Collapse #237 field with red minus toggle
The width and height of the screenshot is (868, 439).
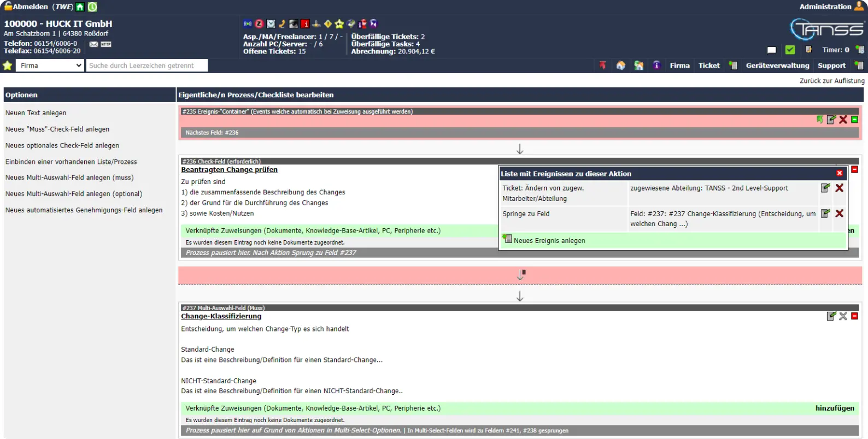pos(854,316)
